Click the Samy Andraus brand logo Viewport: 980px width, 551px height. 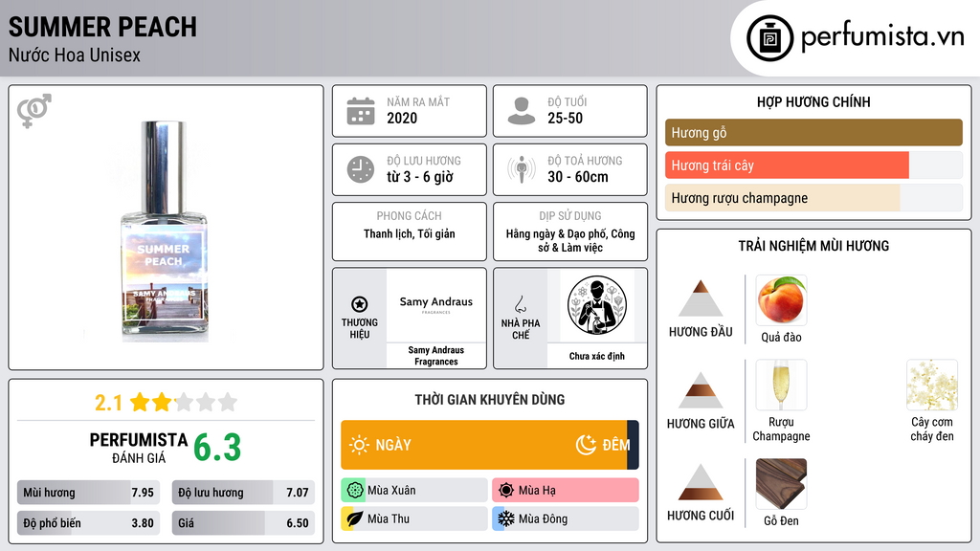(436, 304)
